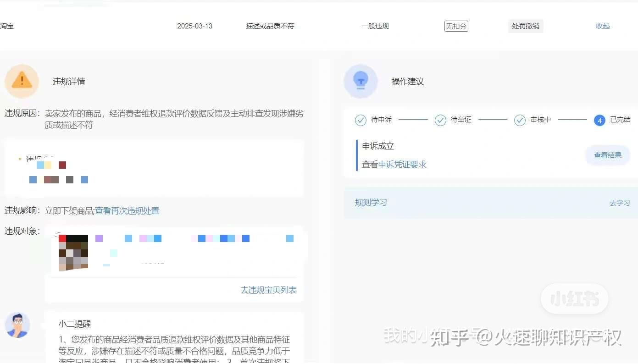Click the 审核中 step checkmark icon
This screenshot has width=638, height=364.
[x=520, y=120]
